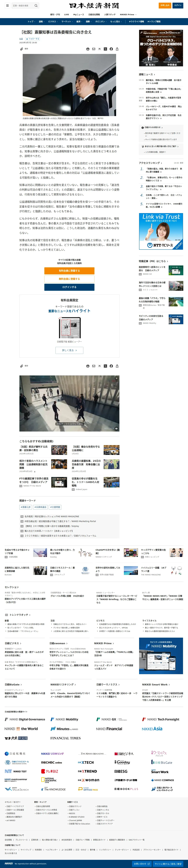Click サイトに関するご意見ご要望 footer button
The image size is (188, 868).
coord(168,864)
